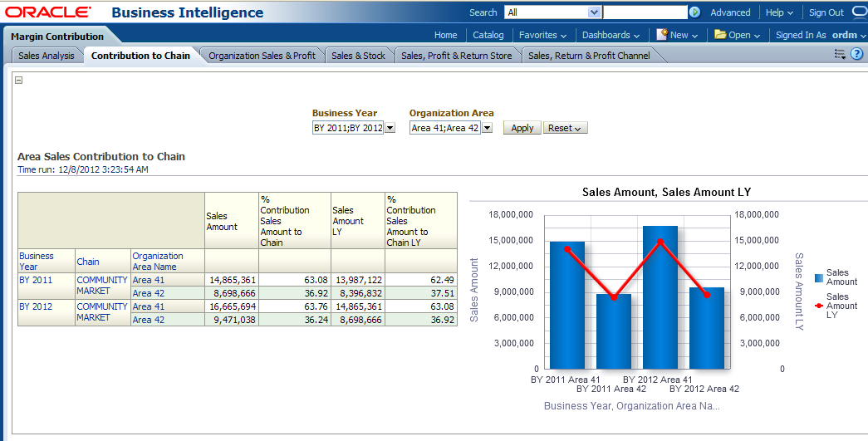Click the New document icon
This screenshot has width=868, height=441.
coord(662,35)
